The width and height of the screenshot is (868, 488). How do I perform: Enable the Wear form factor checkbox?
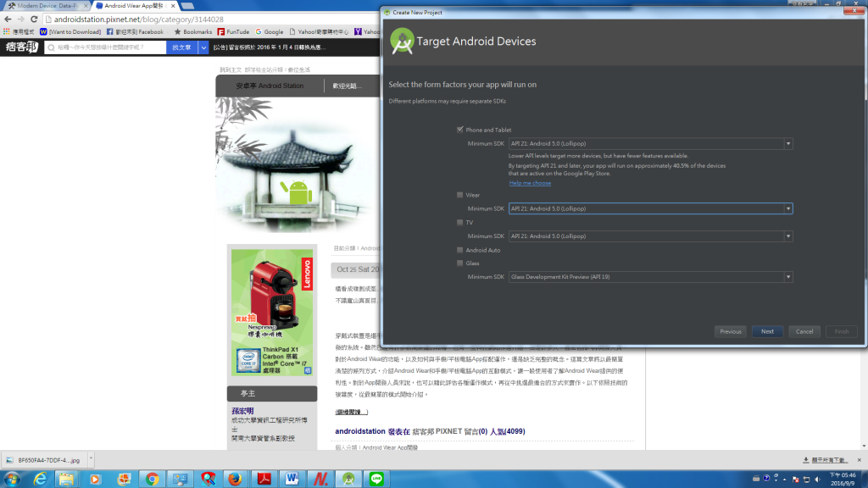pos(460,195)
